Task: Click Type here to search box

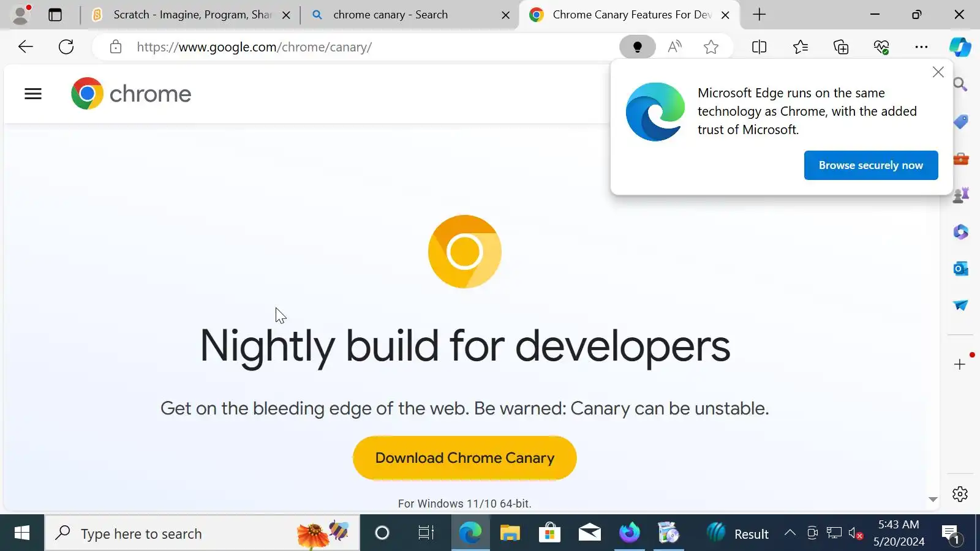Action: [x=202, y=533]
